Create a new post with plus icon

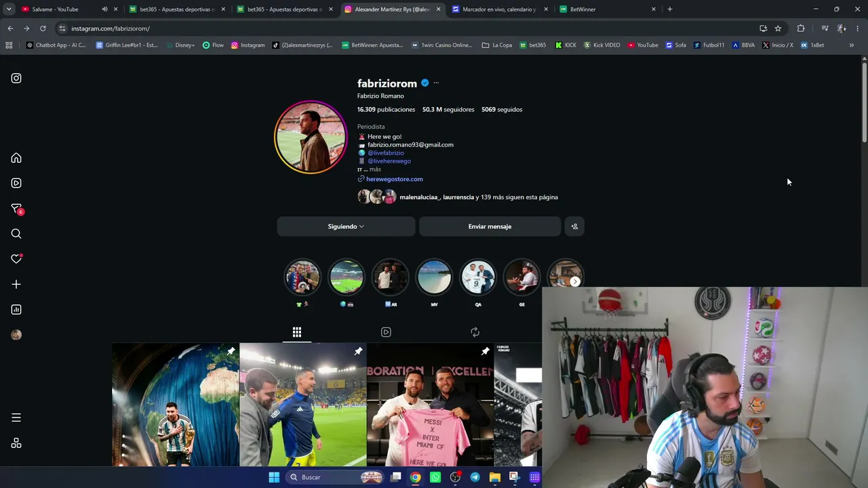pos(16,285)
